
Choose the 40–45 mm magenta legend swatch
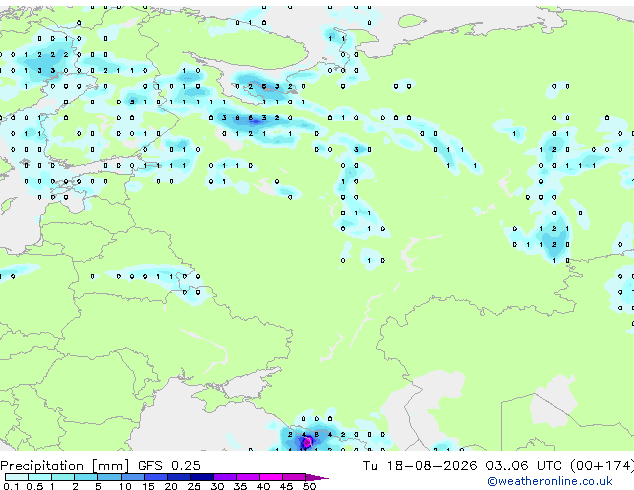point(271,477)
